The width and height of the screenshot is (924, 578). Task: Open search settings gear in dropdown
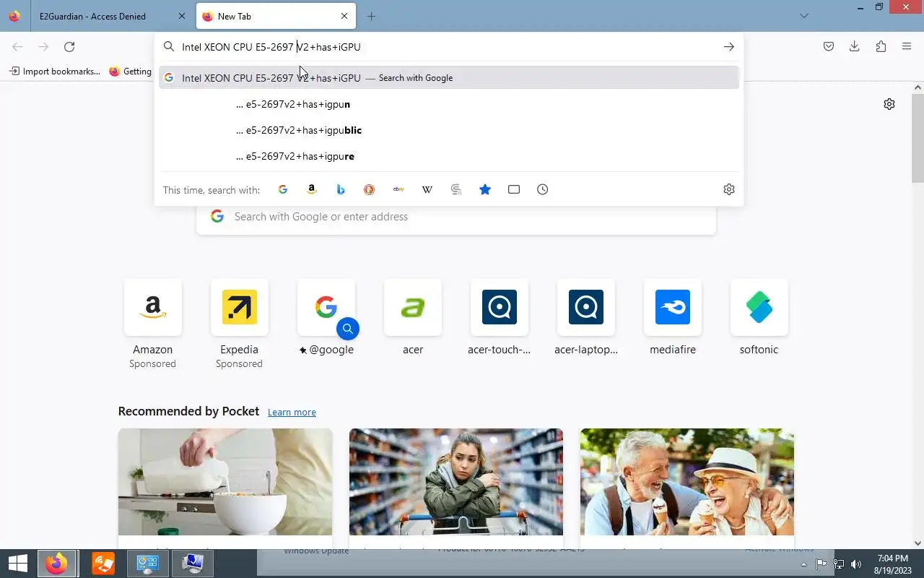click(x=729, y=189)
